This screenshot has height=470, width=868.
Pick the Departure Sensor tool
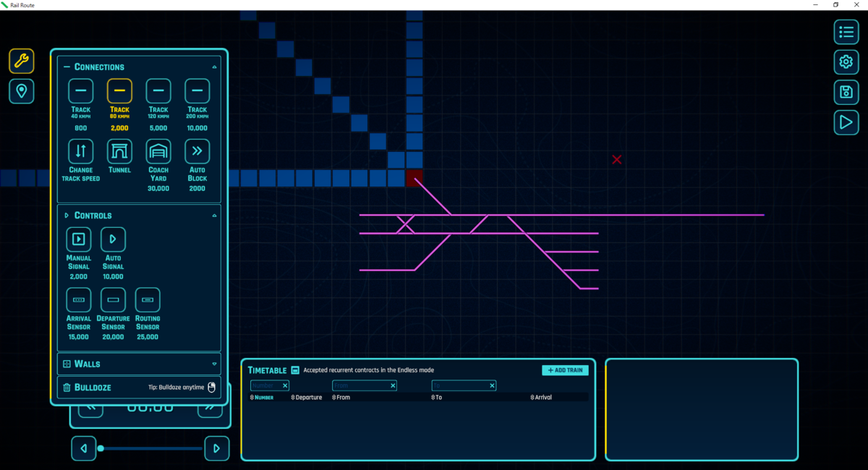pyautogui.click(x=113, y=299)
